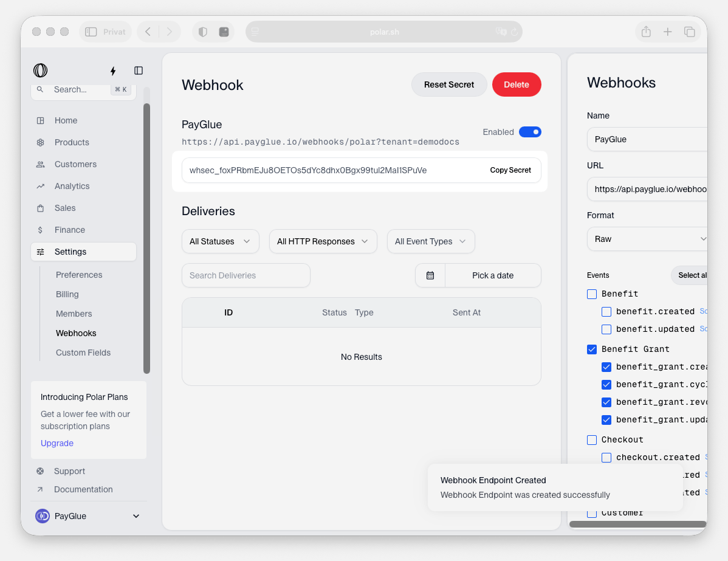Click the translate icon in address bar
The height and width of the screenshot is (561, 728).
tap(501, 32)
